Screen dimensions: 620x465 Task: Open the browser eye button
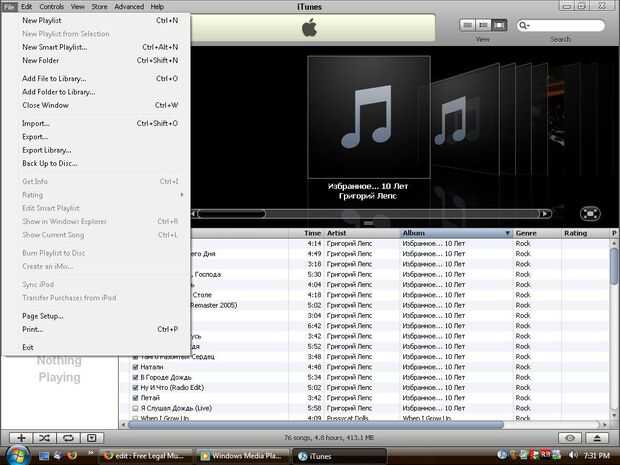570,438
